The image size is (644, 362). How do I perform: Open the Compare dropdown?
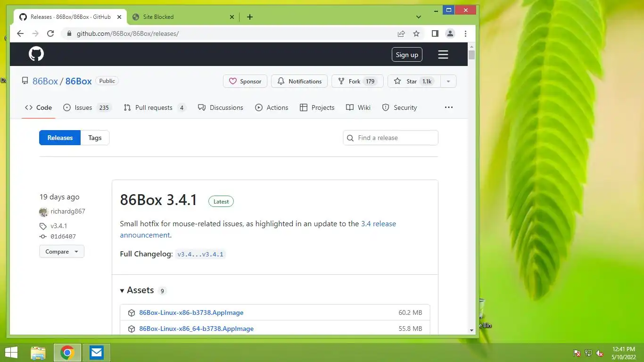(62, 252)
